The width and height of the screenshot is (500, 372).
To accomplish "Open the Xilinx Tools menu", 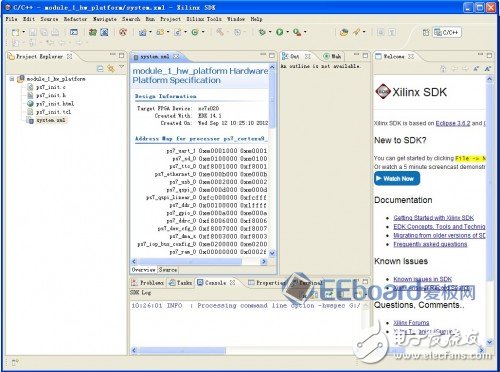I will click(x=204, y=19).
